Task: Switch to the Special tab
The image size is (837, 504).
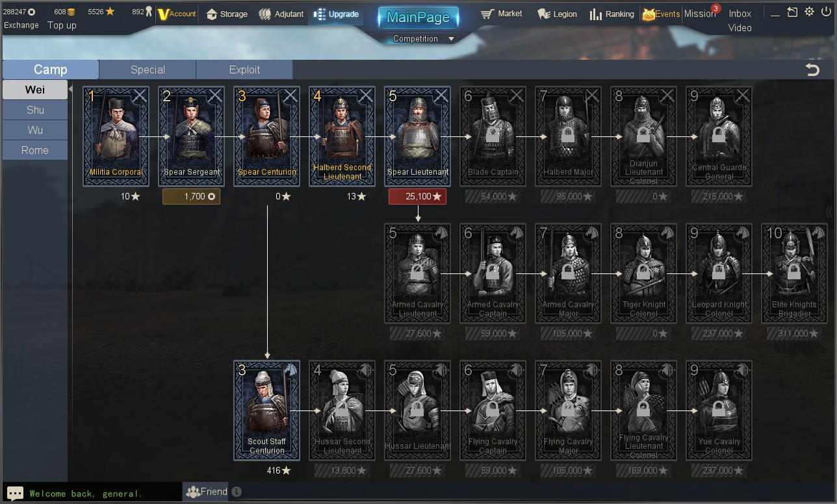Action: click(x=148, y=69)
